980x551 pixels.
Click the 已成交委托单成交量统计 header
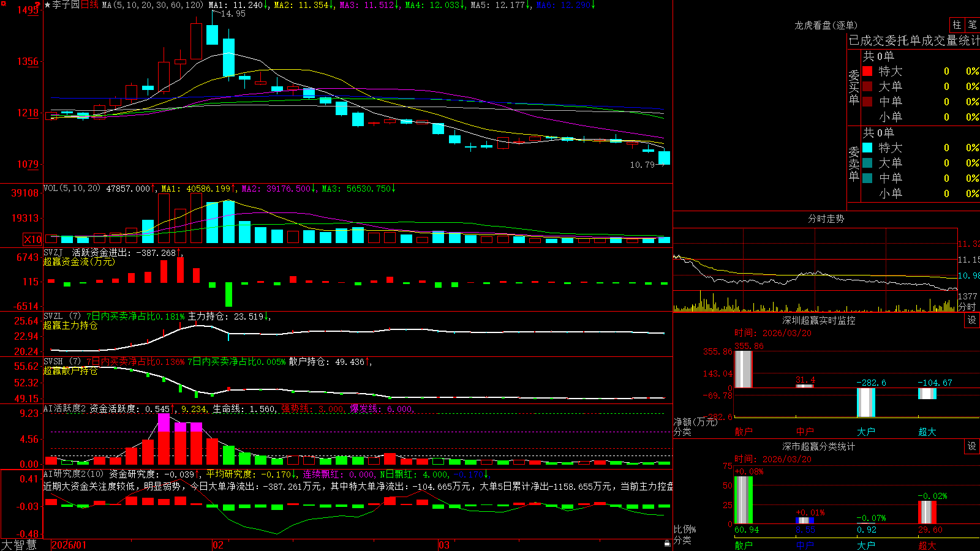coord(914,40)
